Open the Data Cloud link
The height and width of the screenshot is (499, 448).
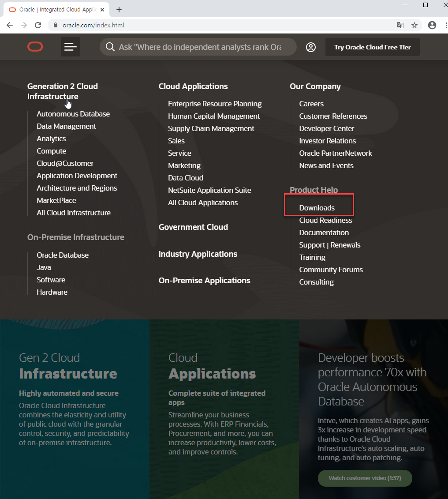click(185, 178)
